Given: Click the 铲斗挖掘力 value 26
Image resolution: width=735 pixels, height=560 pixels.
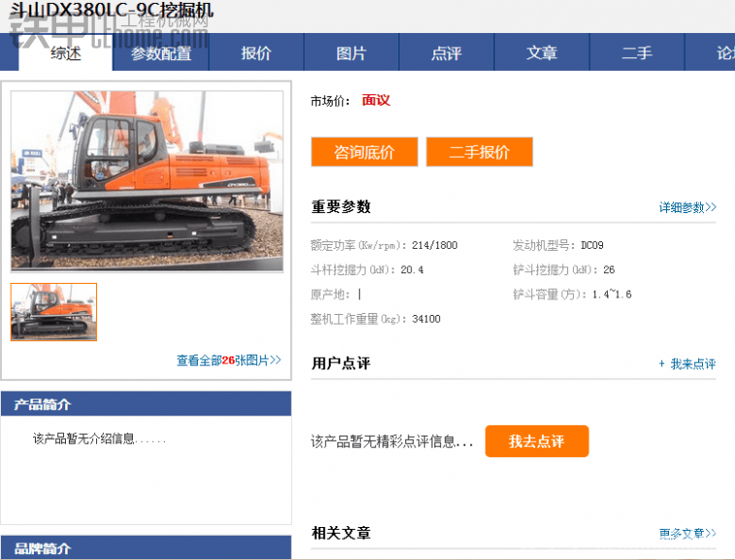Looking at the screenshot, I should tap(609, 269).
